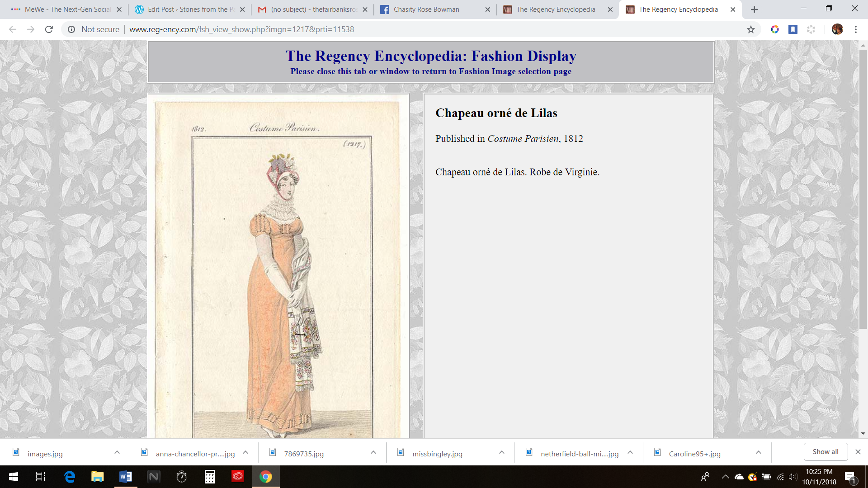This screenshot has width=868, height=488.
Task: Expand options for the Caroline95+.jpg download
Action: (x=759, y=452)
